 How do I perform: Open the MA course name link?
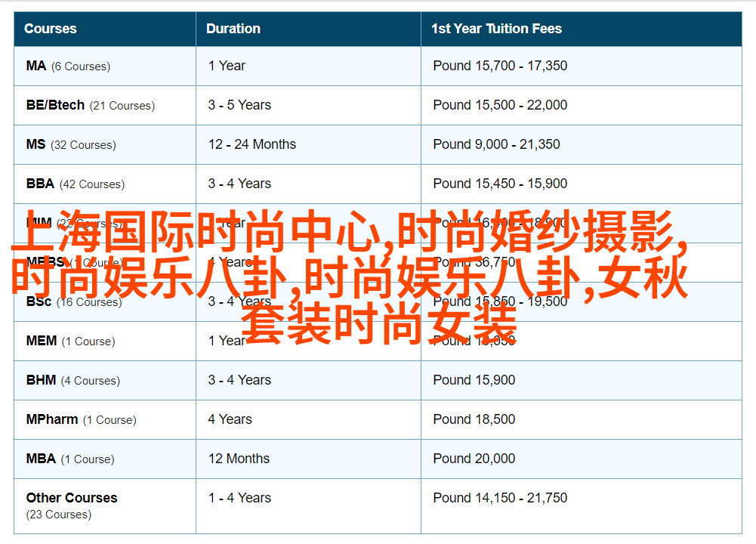36,66
